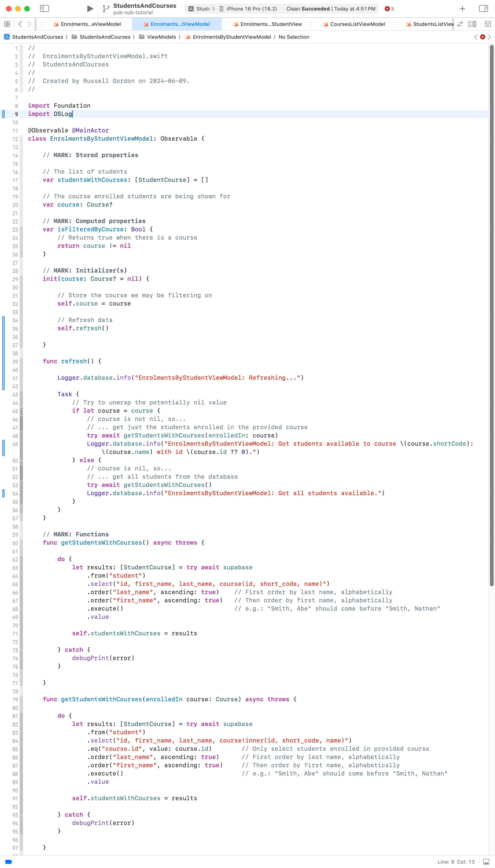Toggle the debug area at bottom right
This screenshot has height=868, width=495.
pyautogui.click(x=486, y=862)
